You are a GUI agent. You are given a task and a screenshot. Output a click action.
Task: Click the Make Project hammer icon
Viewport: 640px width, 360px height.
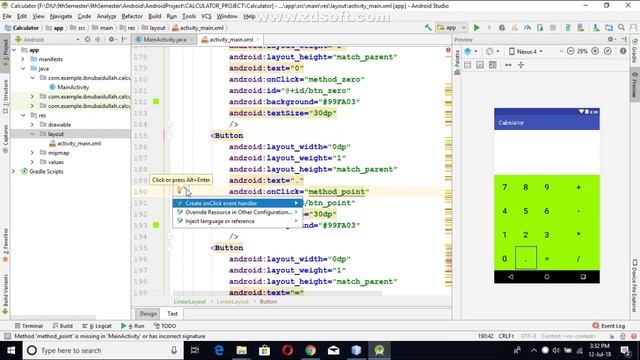tap(428, 28)
